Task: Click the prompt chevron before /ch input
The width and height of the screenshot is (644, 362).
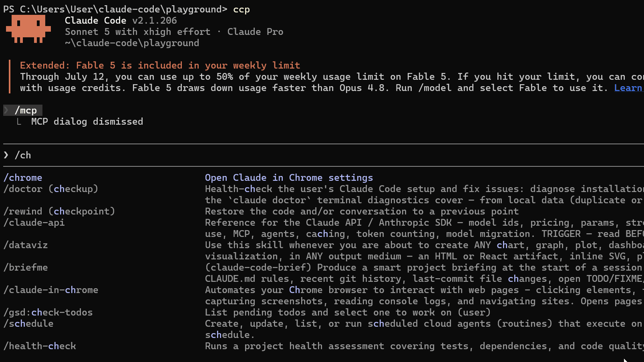Action: 6,155
